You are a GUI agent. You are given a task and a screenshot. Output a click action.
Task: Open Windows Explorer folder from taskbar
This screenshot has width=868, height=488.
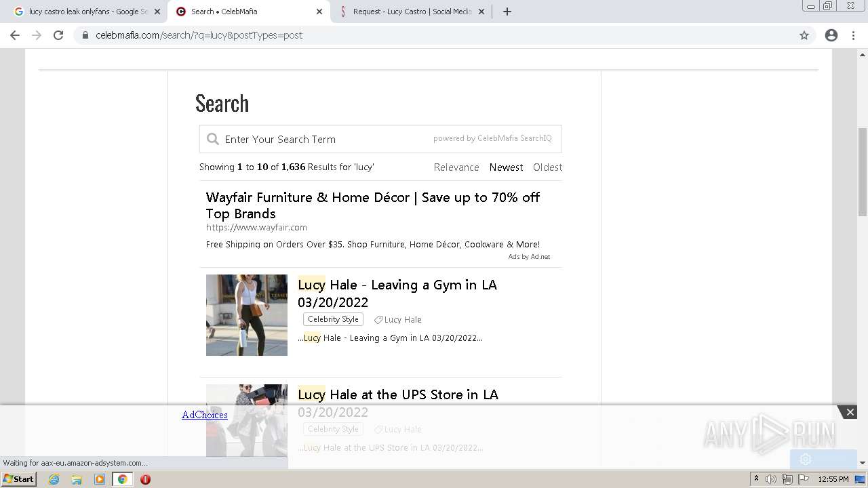click(77, 479)
